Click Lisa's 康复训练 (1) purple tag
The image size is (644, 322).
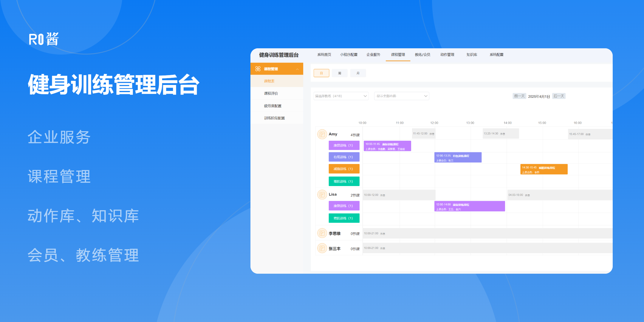click(344, 206)
